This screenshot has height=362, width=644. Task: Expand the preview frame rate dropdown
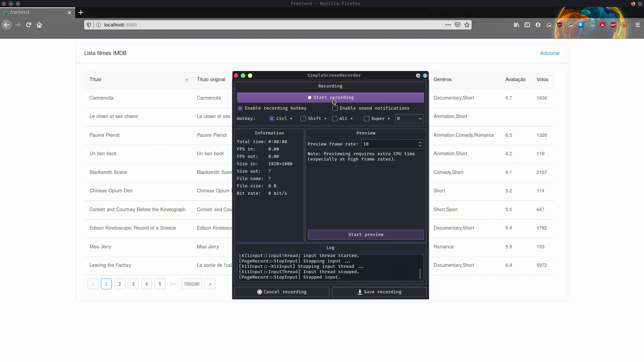click(x=420, y=144)
